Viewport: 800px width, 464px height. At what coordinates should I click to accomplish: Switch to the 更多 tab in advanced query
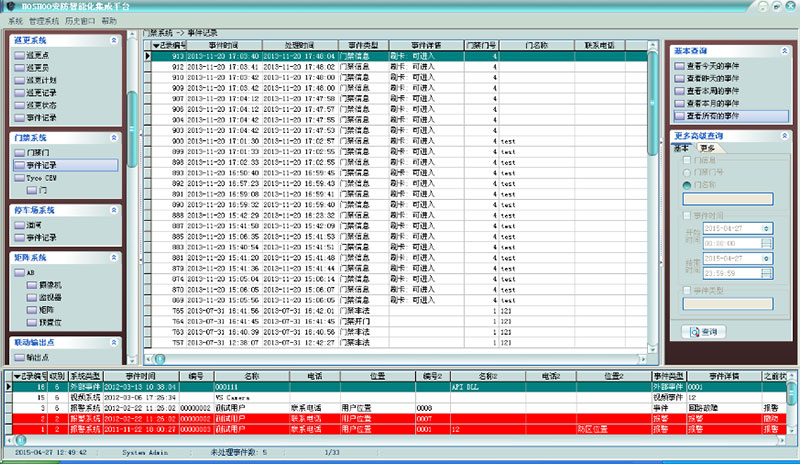pos(707,148)
